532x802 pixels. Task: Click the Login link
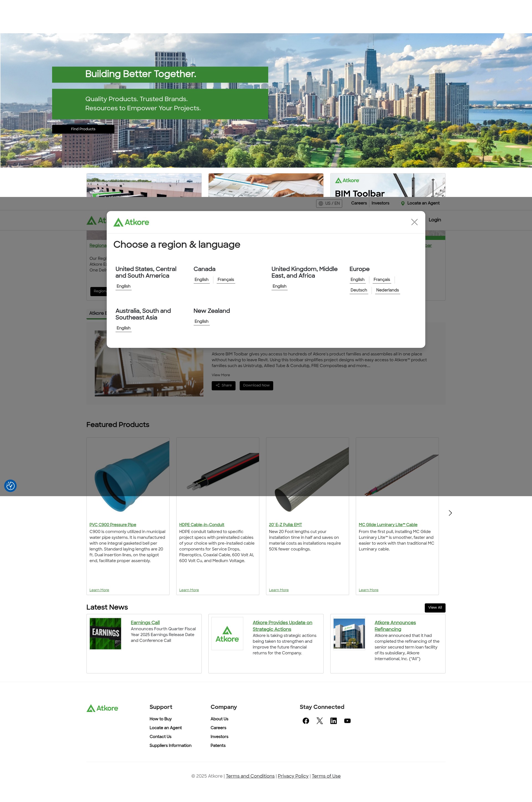pos(435,220)
